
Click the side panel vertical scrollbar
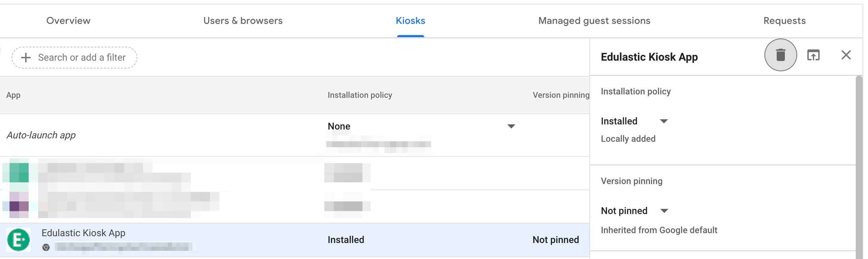pyautogui.click(x=859, y=167)
